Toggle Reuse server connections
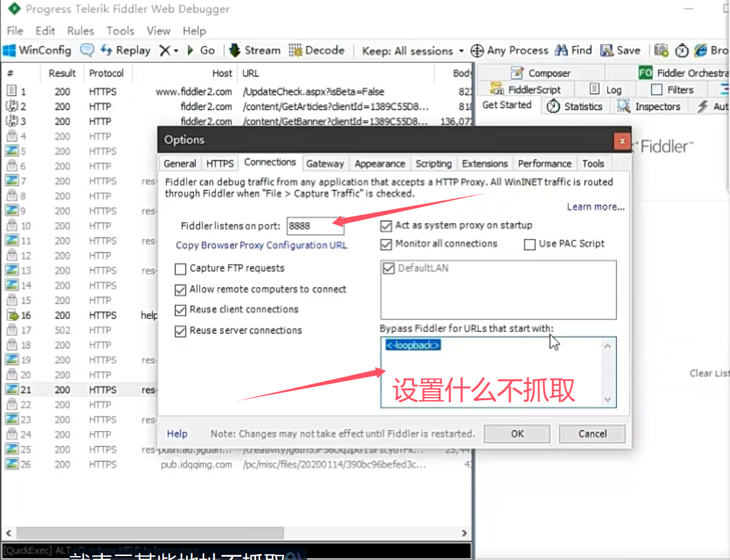730x560 pixels. click(180, 331)
